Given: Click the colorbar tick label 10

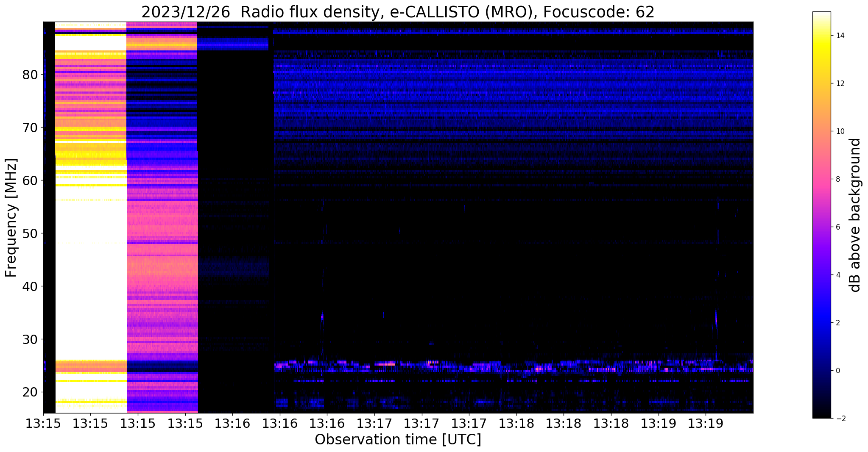Looking at the screenshot, I should 839,131.
